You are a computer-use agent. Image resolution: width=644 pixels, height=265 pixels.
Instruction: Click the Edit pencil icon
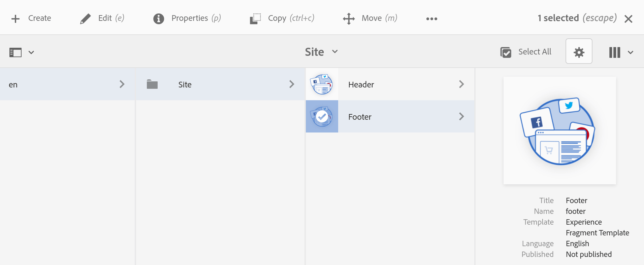point(86,19)
